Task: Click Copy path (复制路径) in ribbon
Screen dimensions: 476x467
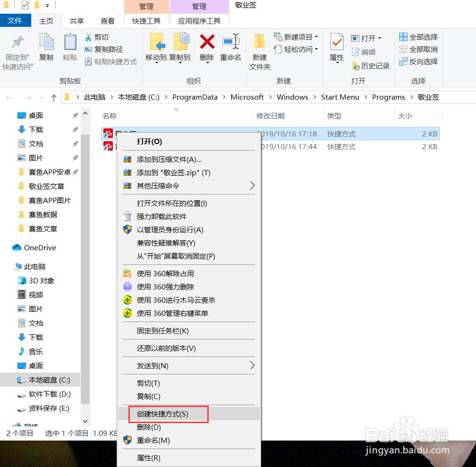Action: click(104, 49)
